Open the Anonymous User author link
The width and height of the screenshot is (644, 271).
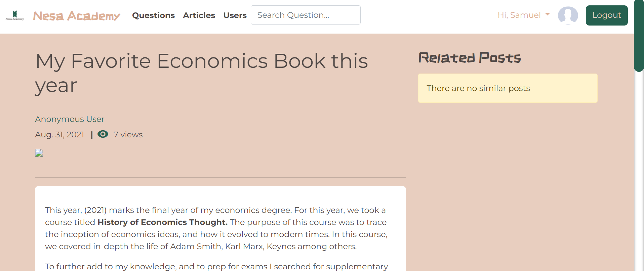pos(70,119)
